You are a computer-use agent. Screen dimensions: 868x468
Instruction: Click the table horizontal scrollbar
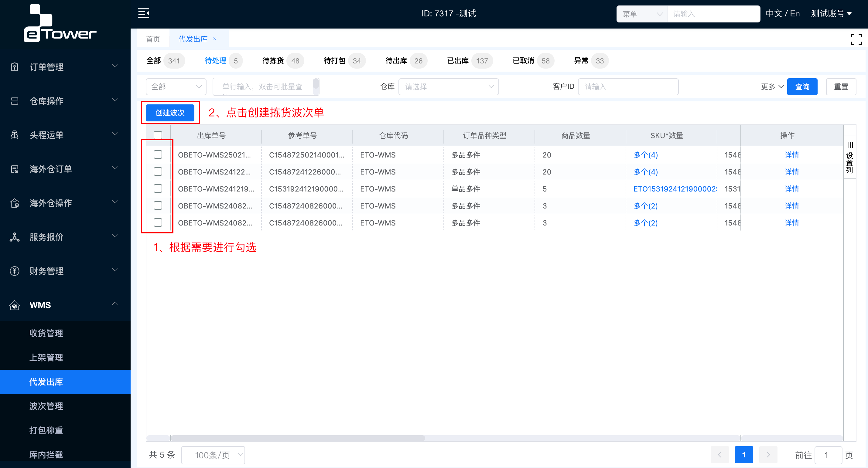click(x=298, y=438)
